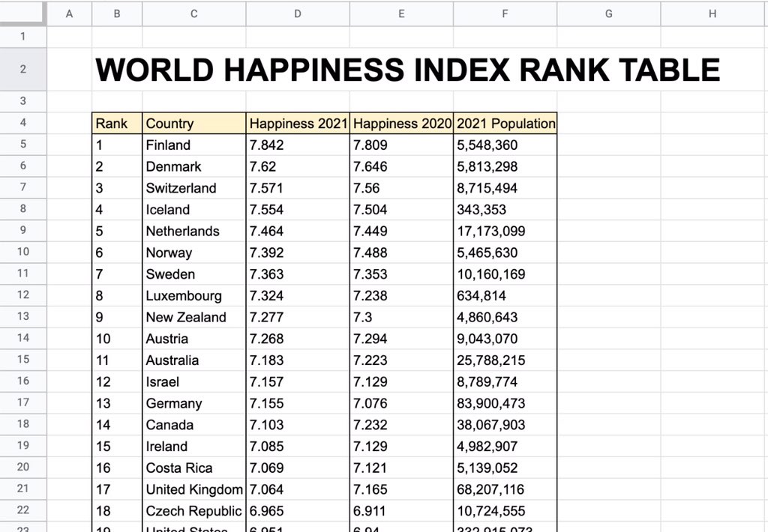
Task: Click United Kingdom's 2020 score 7.165
Action: pyautogui.click(x=402, y=489)
